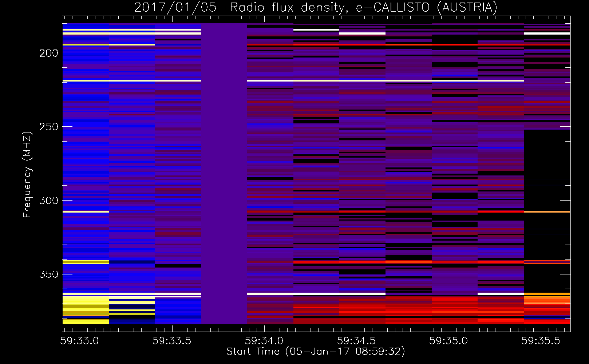
Task: Click the 200 frequency tick label
Action: [49, 53]
